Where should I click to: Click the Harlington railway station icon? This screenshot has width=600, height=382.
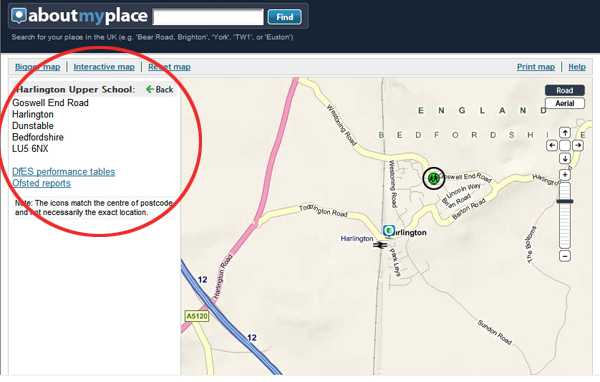click(x=380, y=245)
